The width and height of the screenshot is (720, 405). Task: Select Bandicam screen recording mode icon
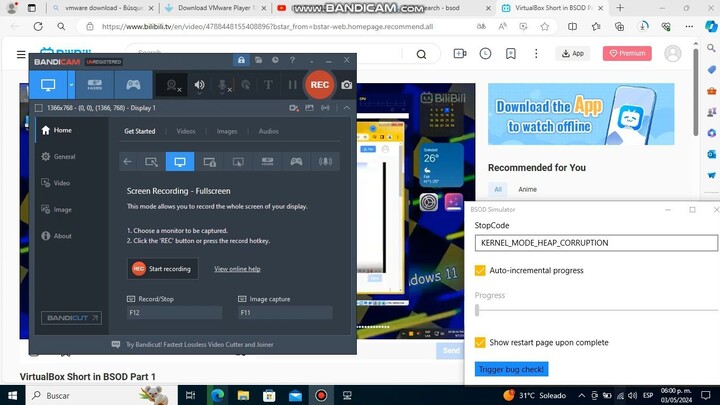pyautogui.click(x=48, y=85)
